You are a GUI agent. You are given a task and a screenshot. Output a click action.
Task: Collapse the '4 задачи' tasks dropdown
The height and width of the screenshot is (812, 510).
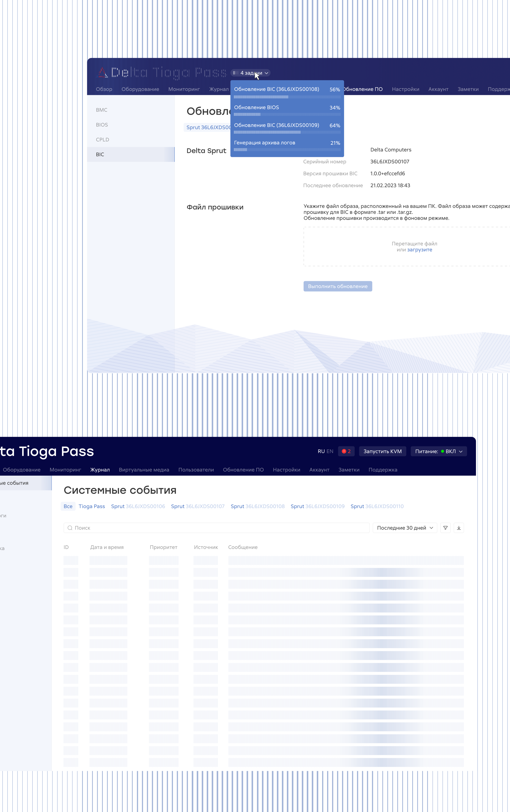(x=267, y=73)
